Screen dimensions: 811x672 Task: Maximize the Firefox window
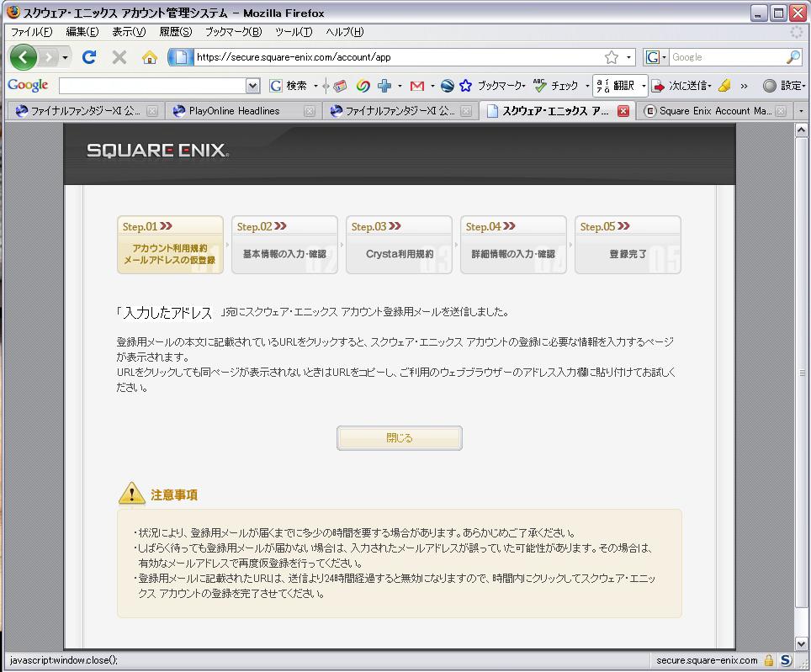point(778,13)
